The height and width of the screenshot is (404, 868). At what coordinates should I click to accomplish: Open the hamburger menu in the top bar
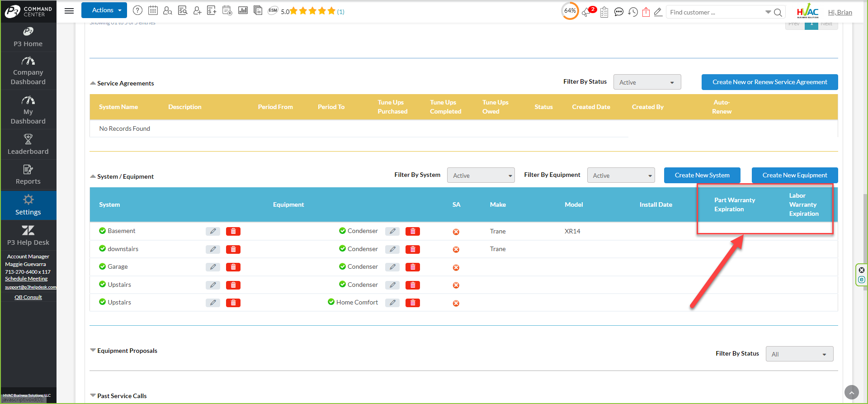coord(69,11)
